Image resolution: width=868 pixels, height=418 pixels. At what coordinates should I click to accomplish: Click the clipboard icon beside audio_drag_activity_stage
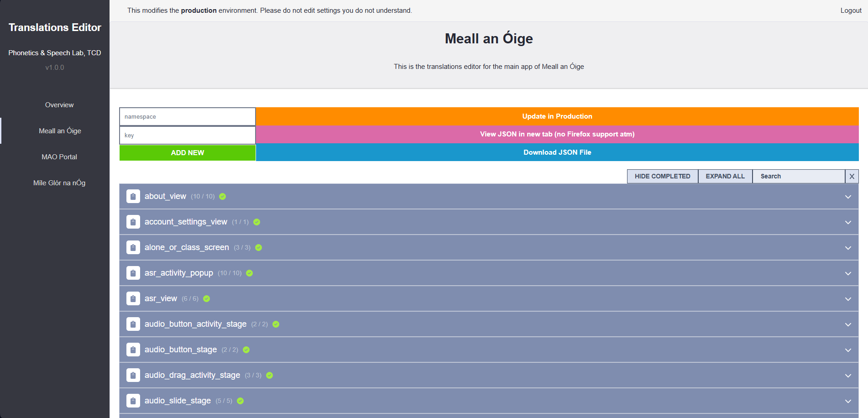click(133, 376)
